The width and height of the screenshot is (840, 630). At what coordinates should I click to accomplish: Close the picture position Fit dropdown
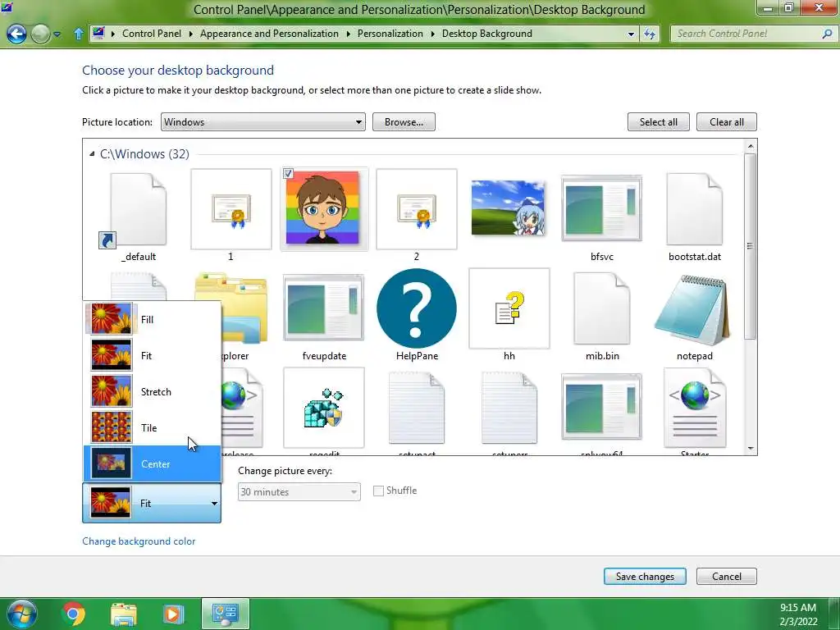tap(152, 503)
